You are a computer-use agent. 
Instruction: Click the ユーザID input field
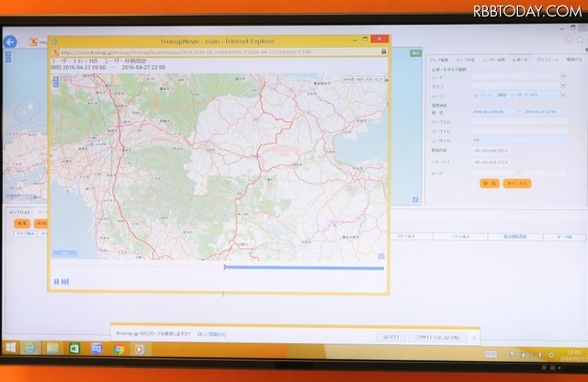click(x=519, y=140)
